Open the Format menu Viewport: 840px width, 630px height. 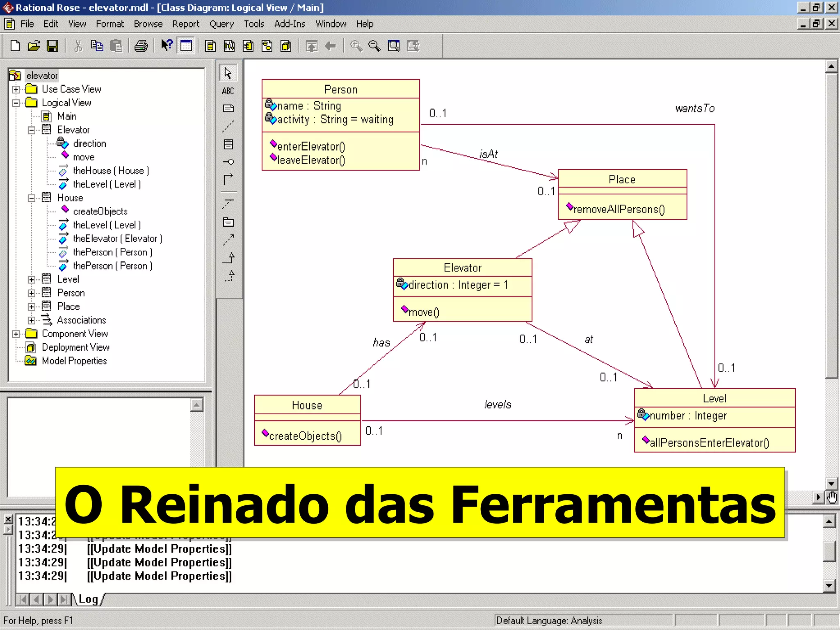pyautogui.click(x=110, y=24)
